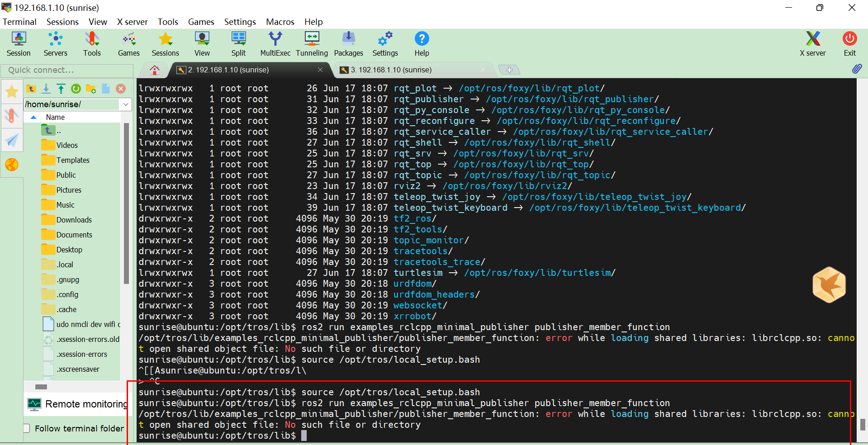The height and width of the screenshot is (445, 868).
Task: Select the Documents folder
Action: 67,235
